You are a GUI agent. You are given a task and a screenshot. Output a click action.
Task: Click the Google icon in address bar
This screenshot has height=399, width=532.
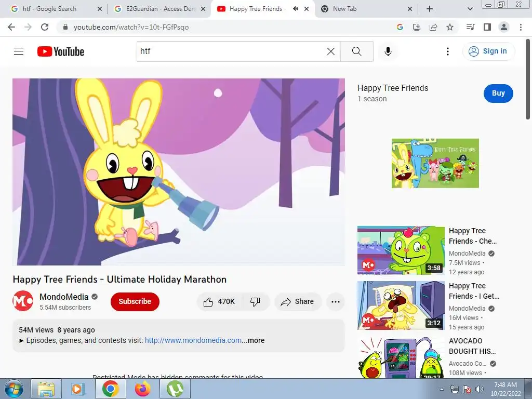[400, 27]
